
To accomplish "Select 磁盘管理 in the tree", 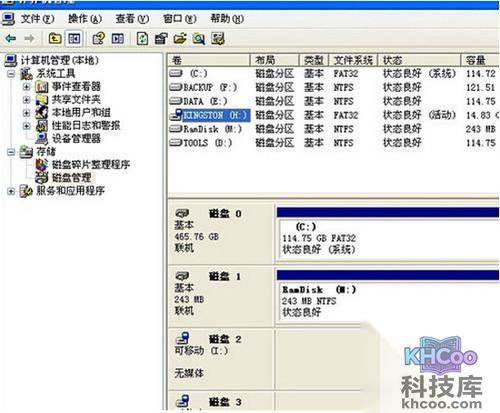I will [71, 178].
